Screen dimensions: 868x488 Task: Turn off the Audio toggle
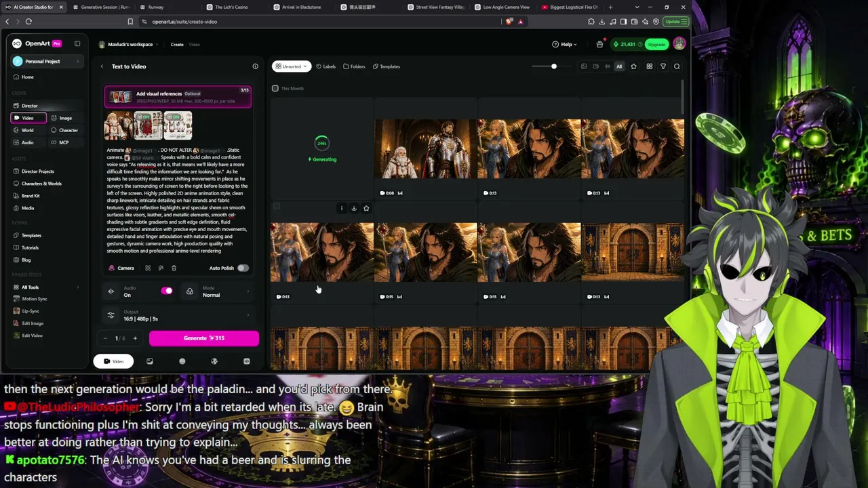pos(166,291)
